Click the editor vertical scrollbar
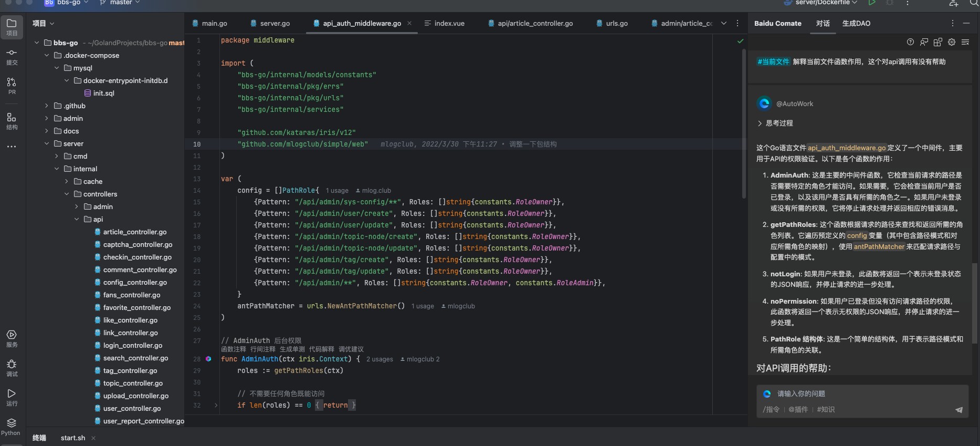 [x=744, y=123]
